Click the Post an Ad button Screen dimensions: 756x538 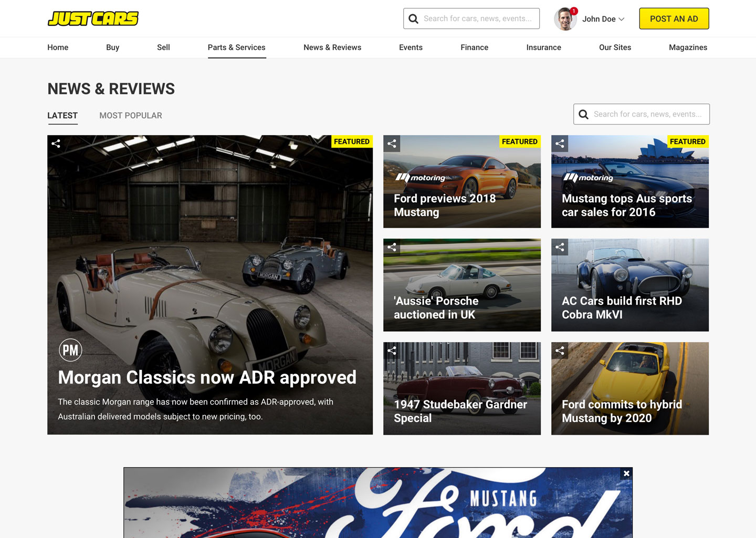click(674, 19)
